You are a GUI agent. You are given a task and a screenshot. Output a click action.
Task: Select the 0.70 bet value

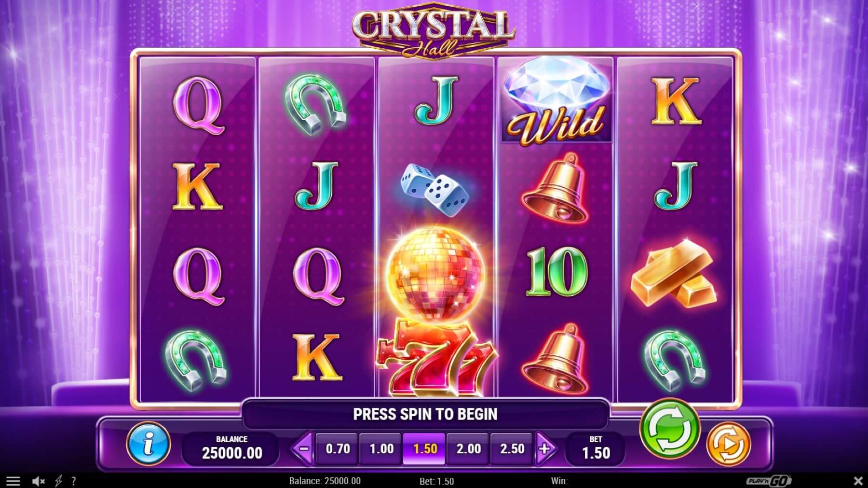[338, 449]
